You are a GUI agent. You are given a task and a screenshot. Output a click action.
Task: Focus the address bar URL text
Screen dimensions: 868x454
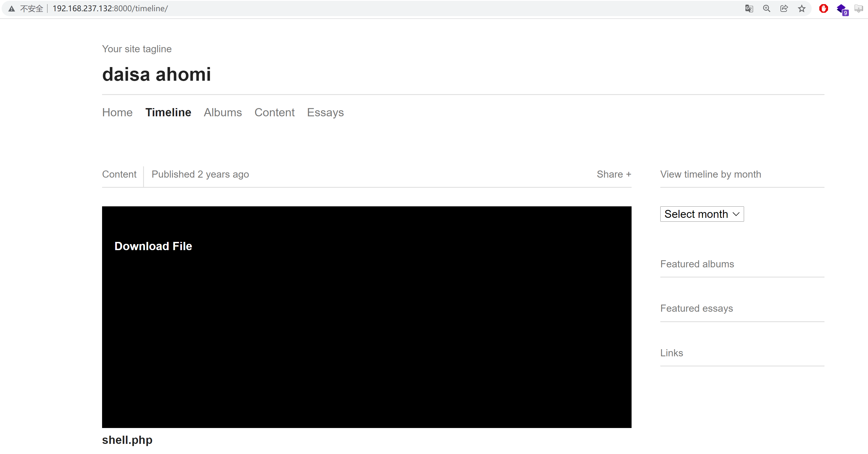(x=110, y=9)
